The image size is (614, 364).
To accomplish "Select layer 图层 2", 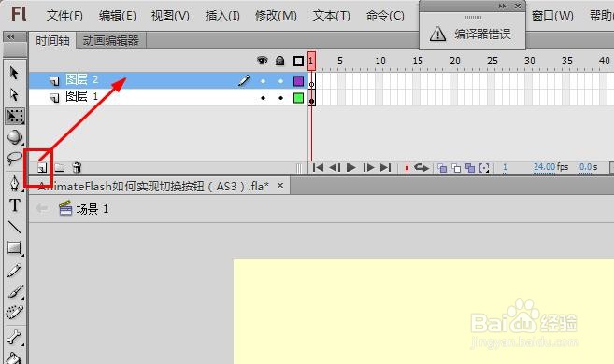I will coord(168,80).
